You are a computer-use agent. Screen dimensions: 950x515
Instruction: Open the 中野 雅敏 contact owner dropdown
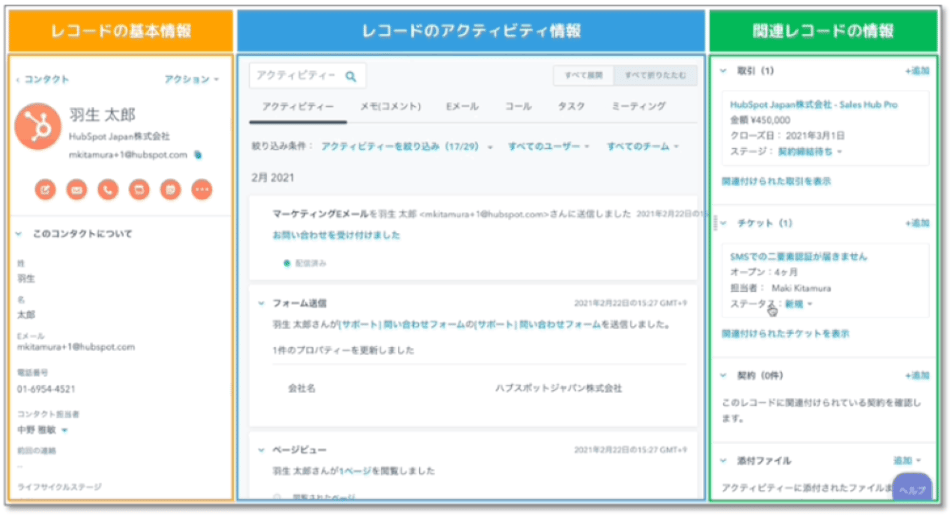(42, 430)
